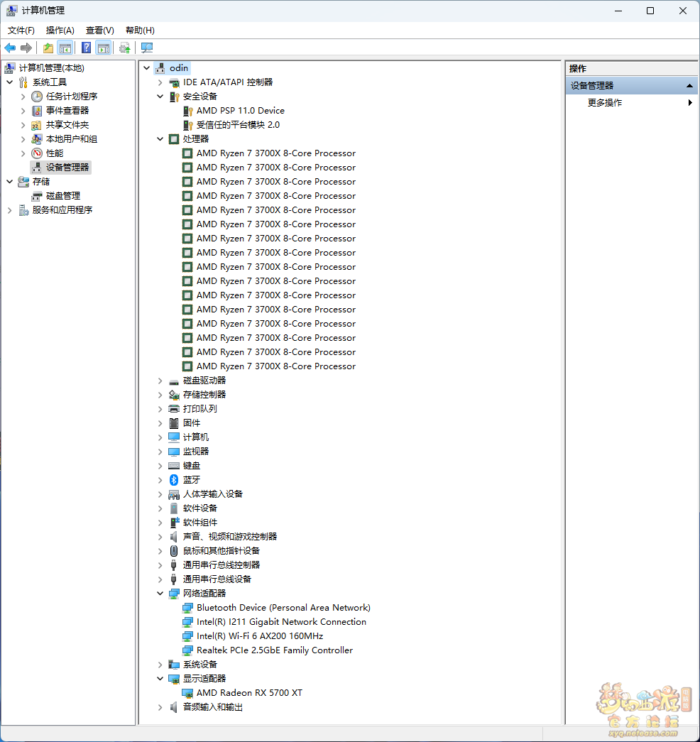Click the icon beside 人体学输入设备
700x742 pixels.
[x=174, y=494]
